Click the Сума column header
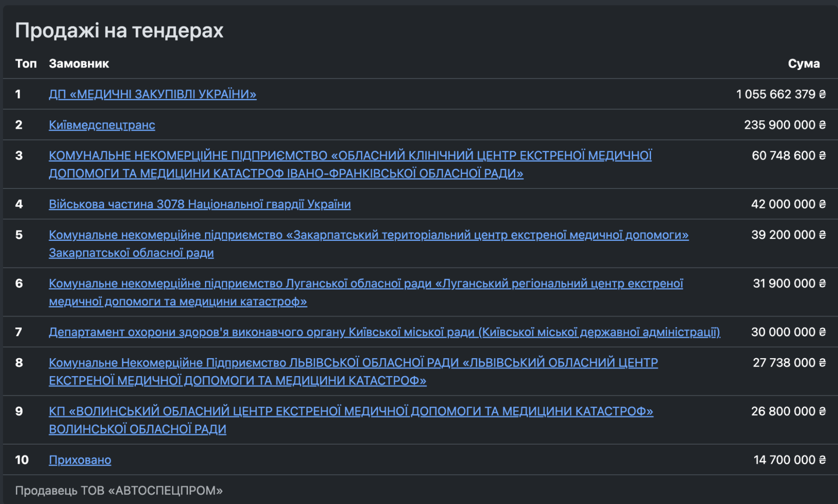Screen dimensions: 838x504 click(x=804, y=63)
